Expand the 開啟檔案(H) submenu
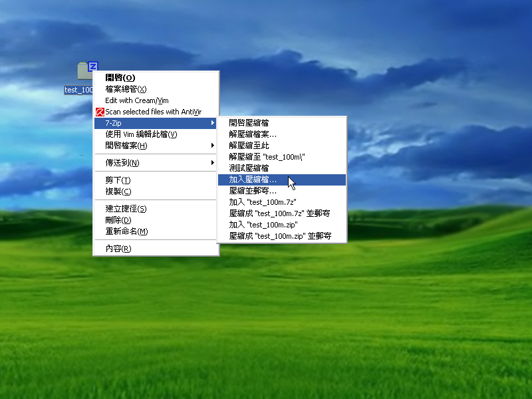The image size is (532, 399). (156, 146)
